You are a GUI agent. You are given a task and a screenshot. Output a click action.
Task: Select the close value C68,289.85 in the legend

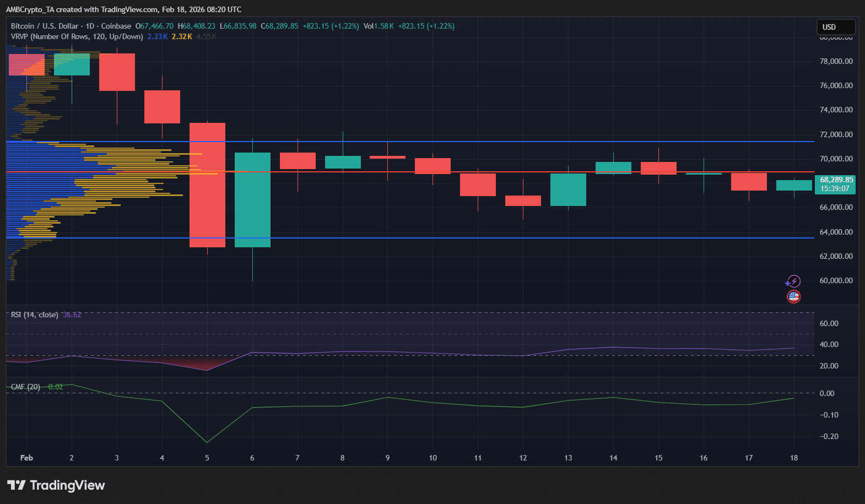(279, 26)
